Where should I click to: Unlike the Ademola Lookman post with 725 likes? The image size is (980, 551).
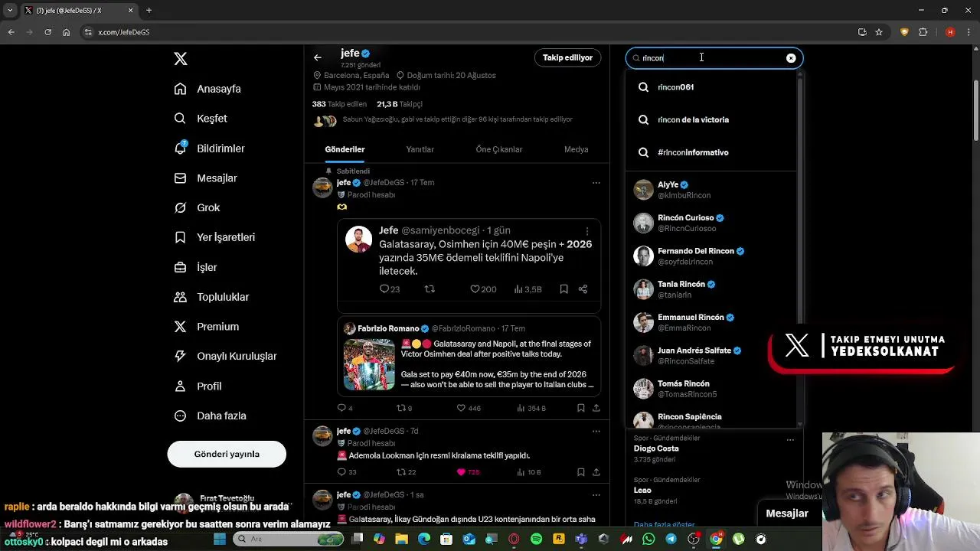tap(461, 472)
